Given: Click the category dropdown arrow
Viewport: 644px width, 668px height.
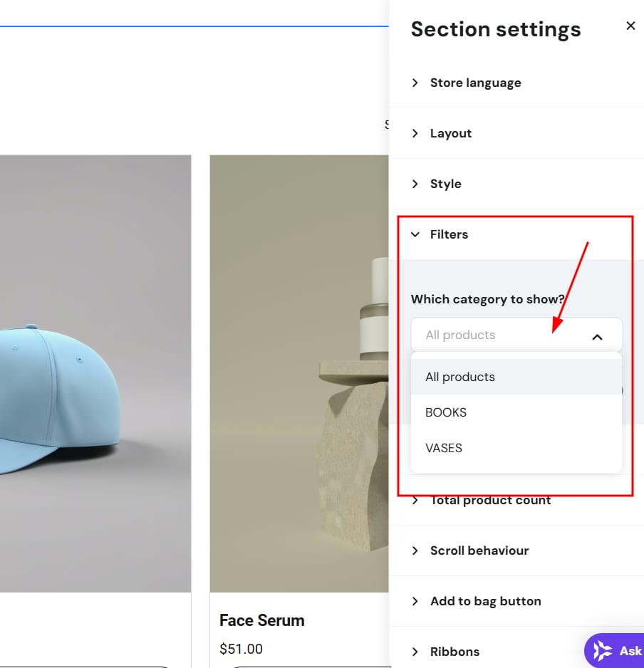Looking at the screenshot, I should point(597,336).
